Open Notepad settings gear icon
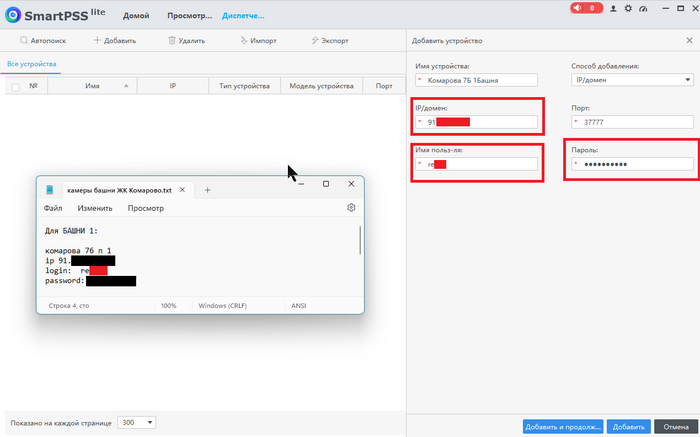The height and width of the screenshot is (437, 700). (x=351, y=208)
